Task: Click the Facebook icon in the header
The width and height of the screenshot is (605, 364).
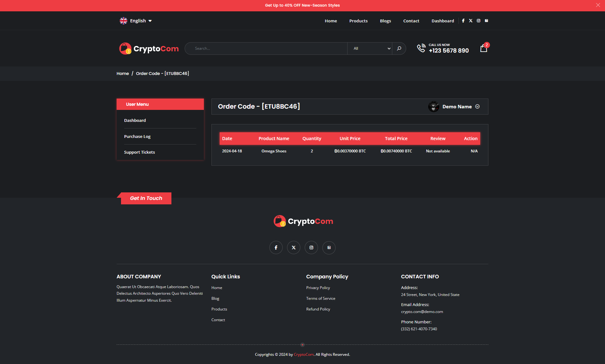Action: (x=463, y=21)
